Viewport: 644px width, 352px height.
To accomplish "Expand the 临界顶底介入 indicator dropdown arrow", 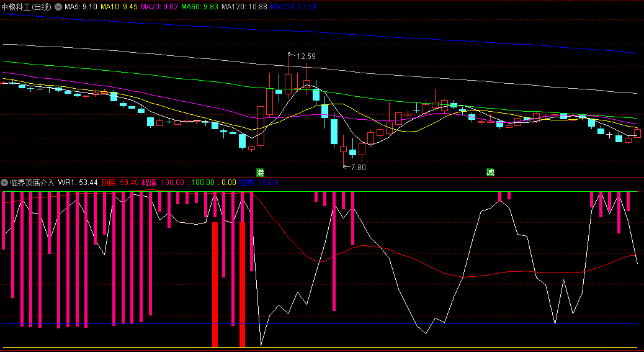I will coord(4,183).
